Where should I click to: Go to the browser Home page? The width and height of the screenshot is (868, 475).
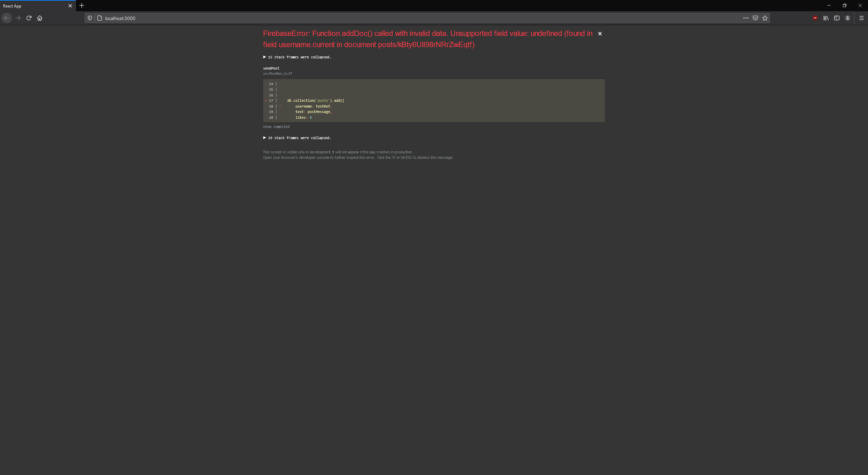point(40,18)
